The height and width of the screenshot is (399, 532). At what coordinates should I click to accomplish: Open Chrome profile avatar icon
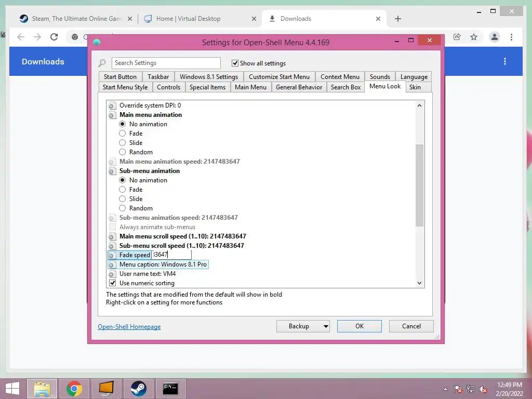[x=495, y=37]
